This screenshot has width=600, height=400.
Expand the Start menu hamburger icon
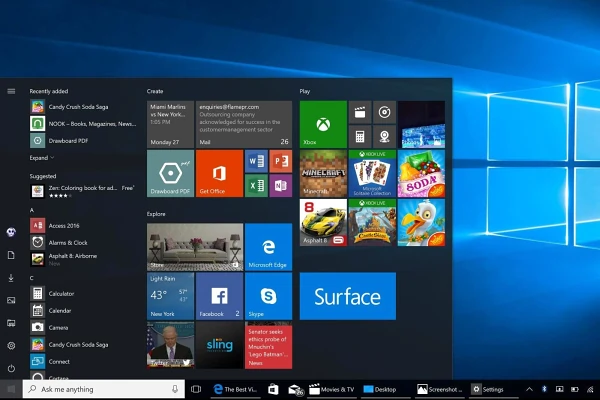click(11, 91)
